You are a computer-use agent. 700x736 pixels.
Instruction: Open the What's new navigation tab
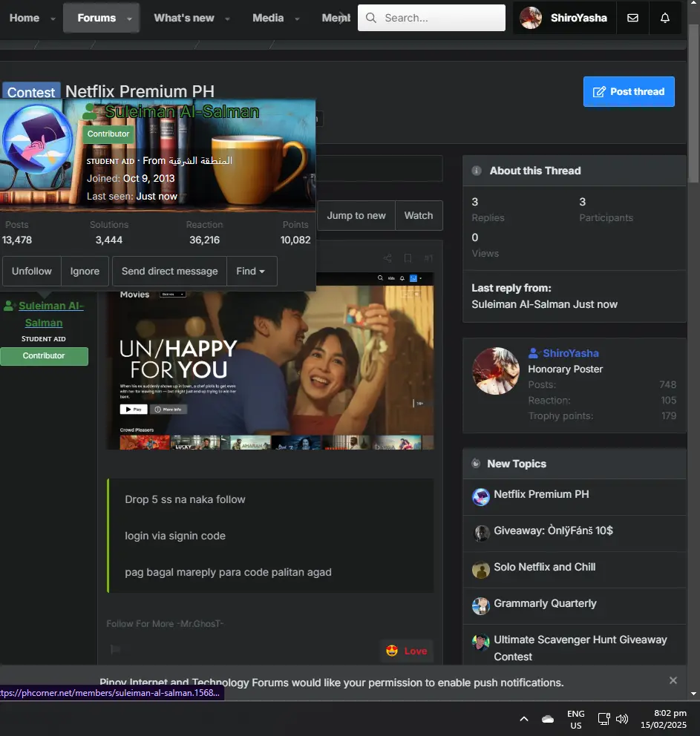[x=184, y=18]
